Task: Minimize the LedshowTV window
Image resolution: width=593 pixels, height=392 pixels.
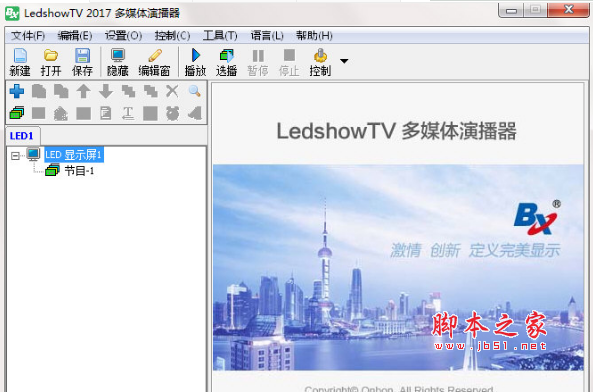Action: (x=511, y=10)
